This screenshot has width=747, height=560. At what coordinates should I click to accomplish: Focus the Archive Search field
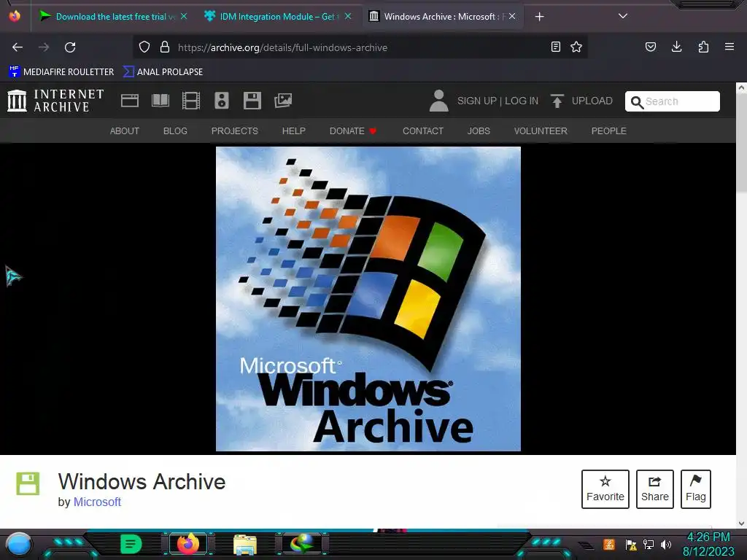(672, 101)
